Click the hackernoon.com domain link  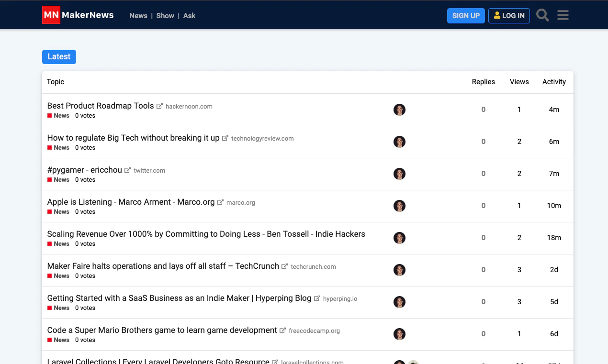coord(189,107)
